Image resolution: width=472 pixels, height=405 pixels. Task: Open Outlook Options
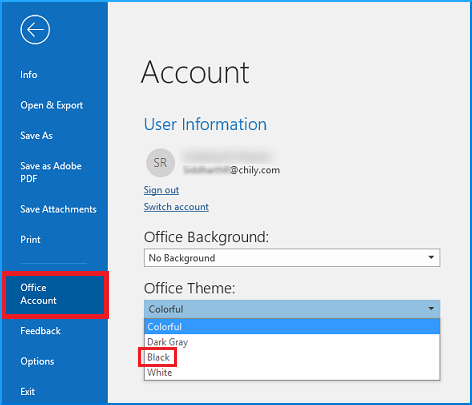[x=37, y=361]
